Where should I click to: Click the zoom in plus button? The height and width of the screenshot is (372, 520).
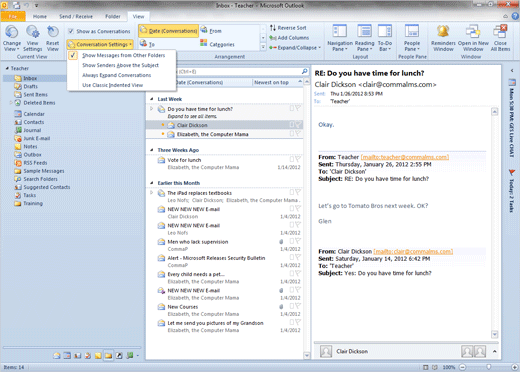pyautogui.click(x=515, y=367)
